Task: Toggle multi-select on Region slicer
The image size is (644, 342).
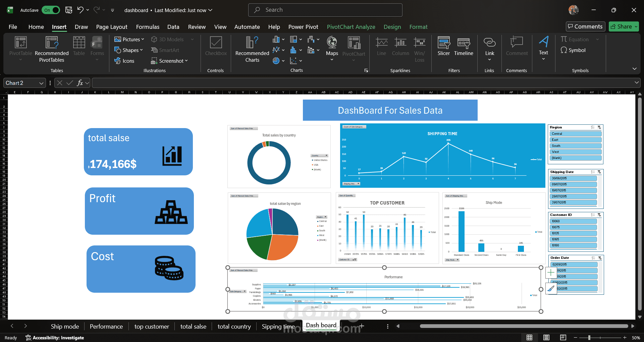Action: [593, 127]
